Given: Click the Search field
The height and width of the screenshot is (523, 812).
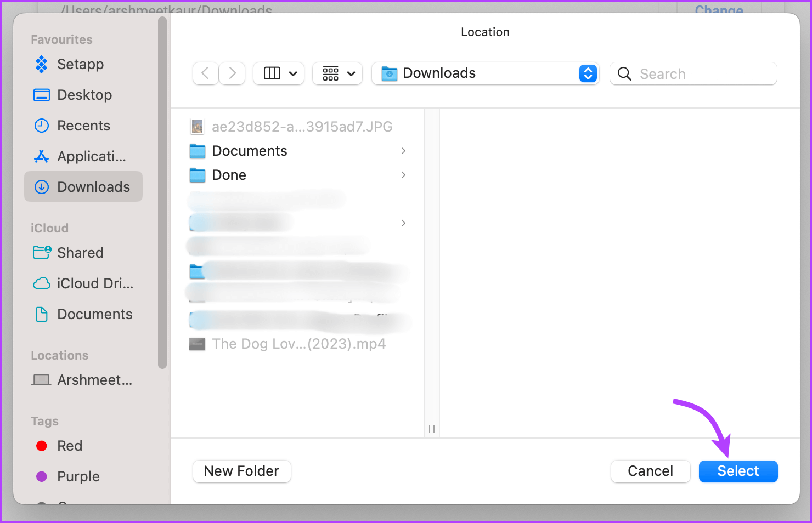Looking at the screenshot, I should click(x=693, y=73).
